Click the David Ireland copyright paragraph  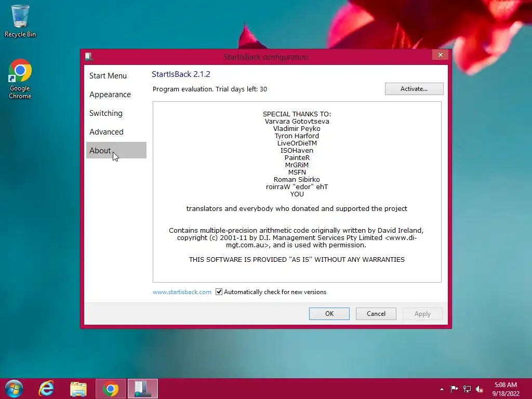[x=297, y=237]
